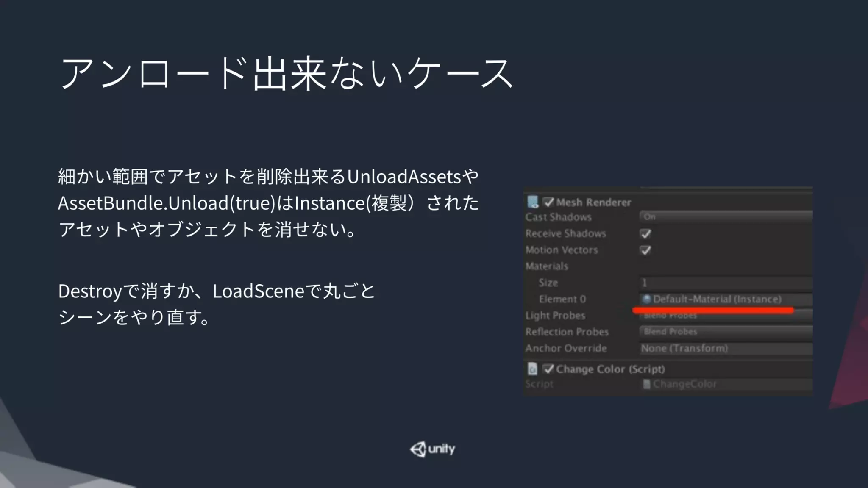Click the script file icon beside ChangeColor
This screenshot has height=488, width=868.
(646, 384)
